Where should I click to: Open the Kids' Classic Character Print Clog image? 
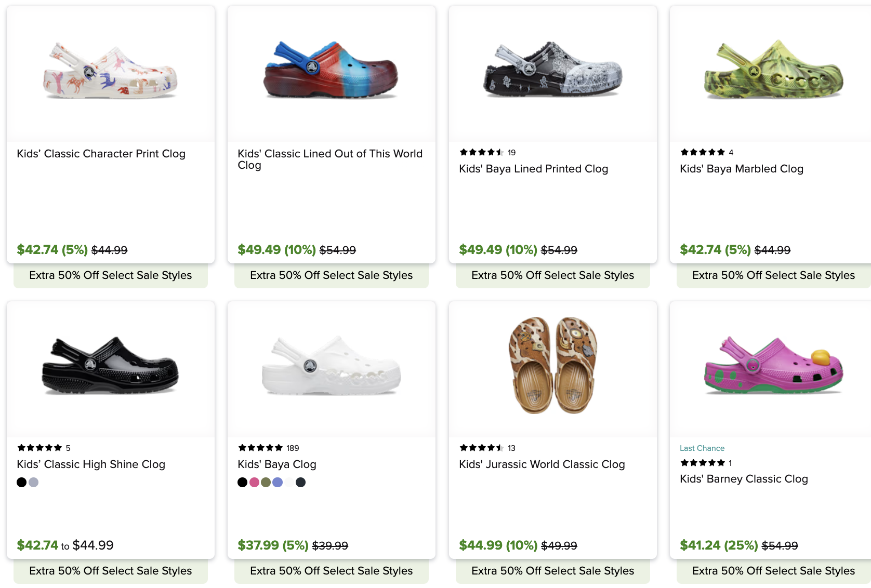[x=110, y=72]
